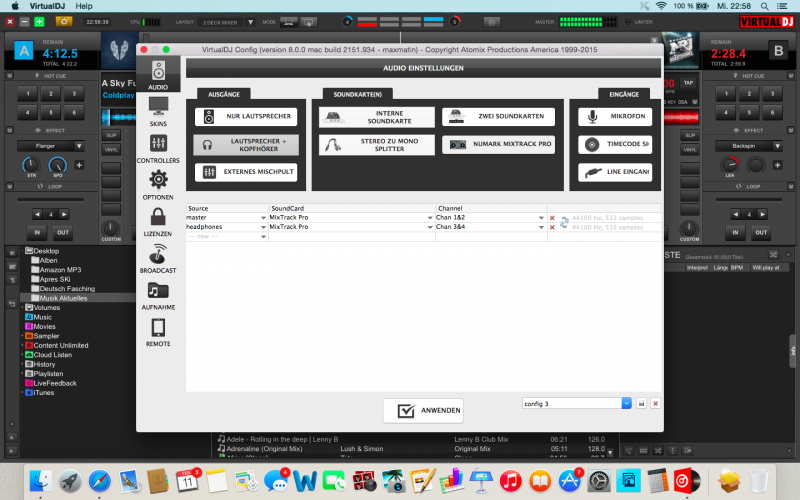Save the current audio config preset
800x500 pixels.
[642, 404]
